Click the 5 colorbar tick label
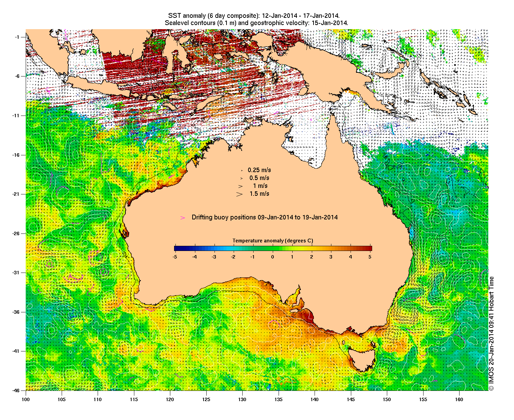514x420 pixels. pos(370,256)
